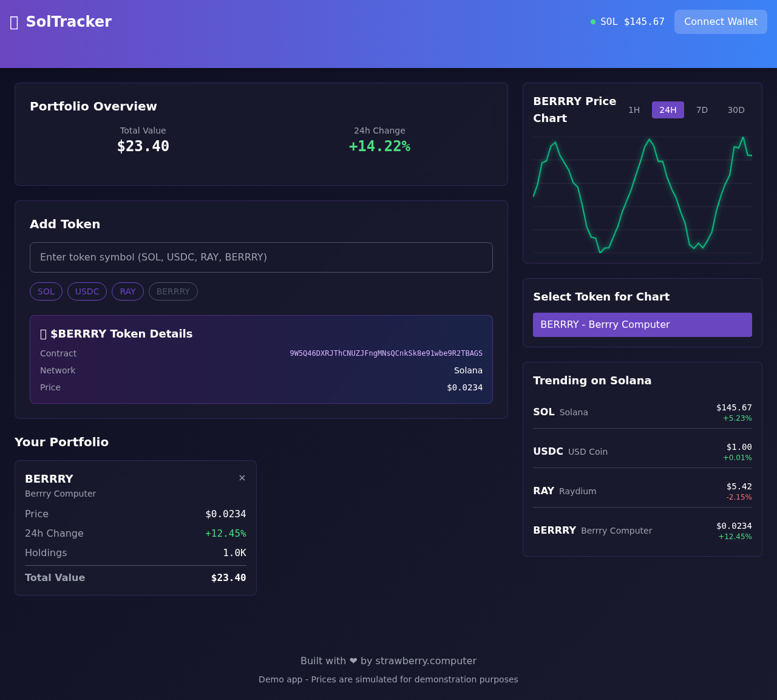
Task: Select the 30D timeframe option
Action: [x=736, y=110]
